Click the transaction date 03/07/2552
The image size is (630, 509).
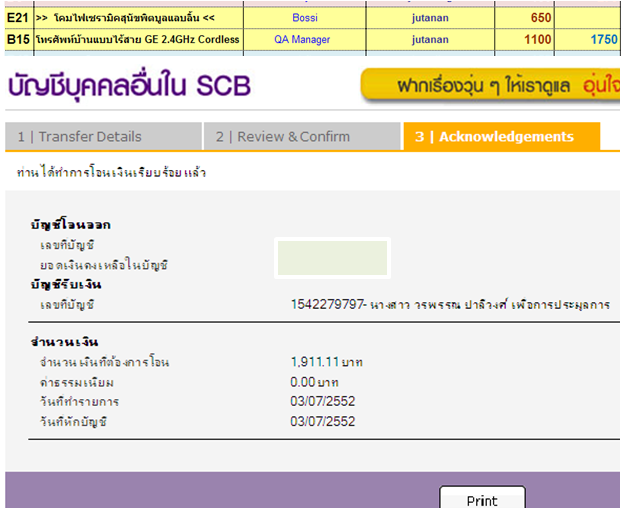323,401
